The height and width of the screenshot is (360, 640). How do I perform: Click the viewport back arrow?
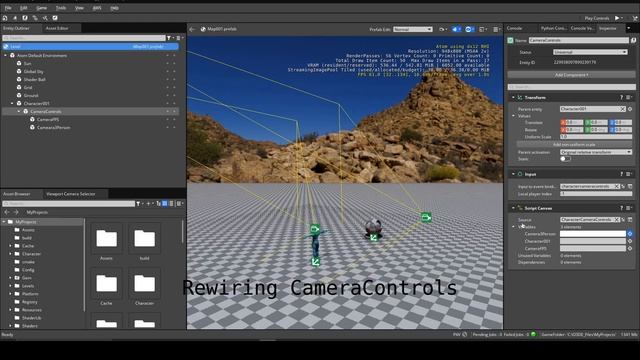[192, 29]
